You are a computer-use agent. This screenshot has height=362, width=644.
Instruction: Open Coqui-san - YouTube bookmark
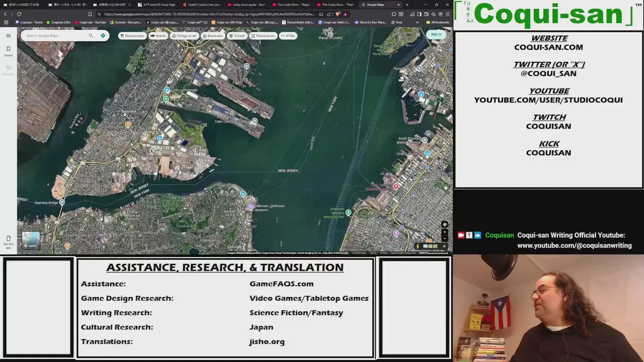point(91,22)
